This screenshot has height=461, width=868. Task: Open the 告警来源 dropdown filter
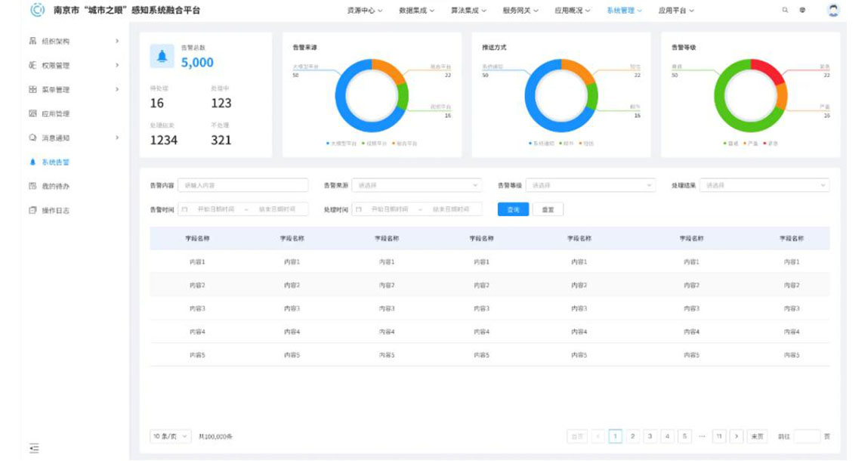coord(416,185)
